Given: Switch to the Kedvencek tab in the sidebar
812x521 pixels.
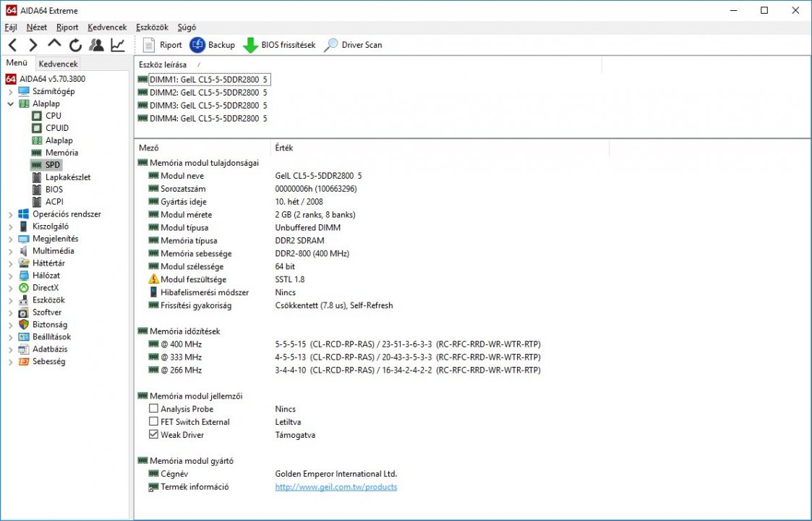Looking at the screenshot, I should point(58,64).
